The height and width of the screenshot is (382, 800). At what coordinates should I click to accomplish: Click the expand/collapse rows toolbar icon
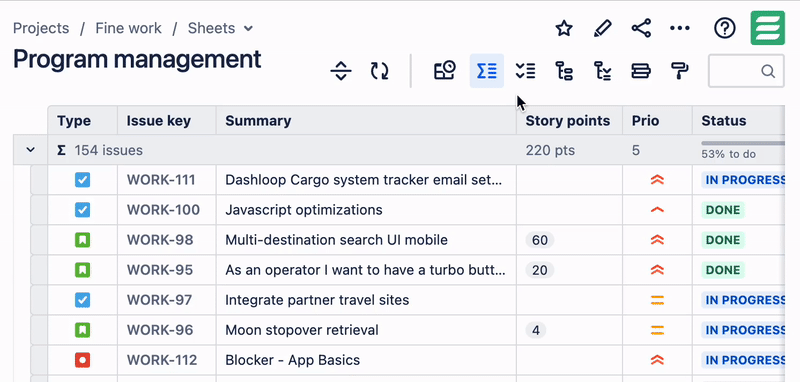[341, 71]
